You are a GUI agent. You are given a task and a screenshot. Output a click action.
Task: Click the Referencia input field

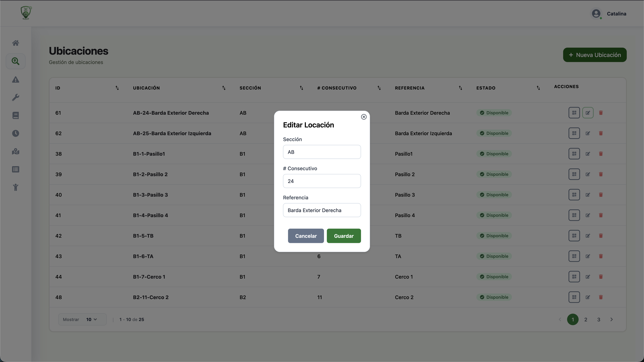(322, 210)
